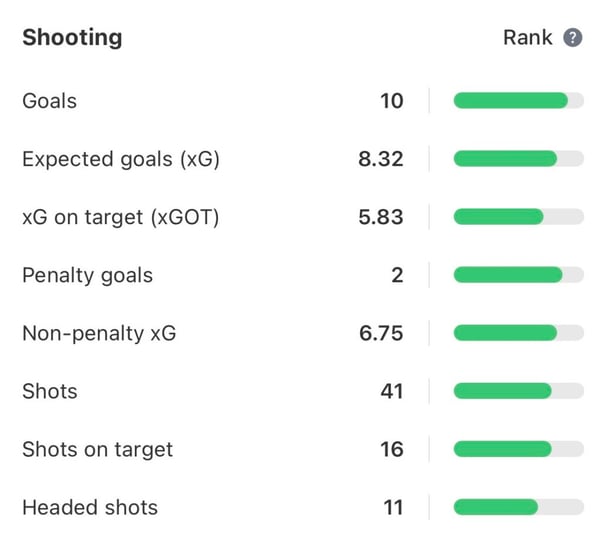Select the Headed shots label
600x539 pixels.
(90, 507)
